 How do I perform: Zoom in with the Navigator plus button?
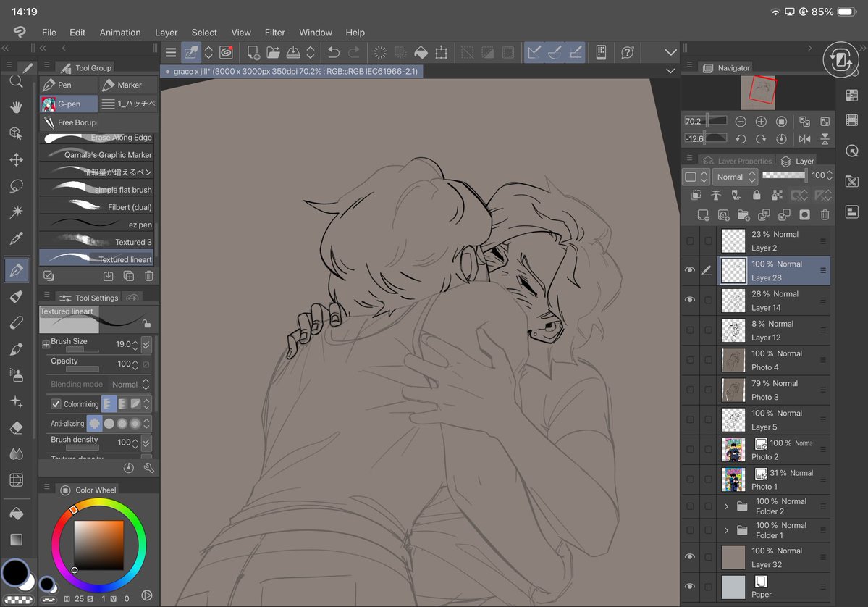[x=761, y=121]
